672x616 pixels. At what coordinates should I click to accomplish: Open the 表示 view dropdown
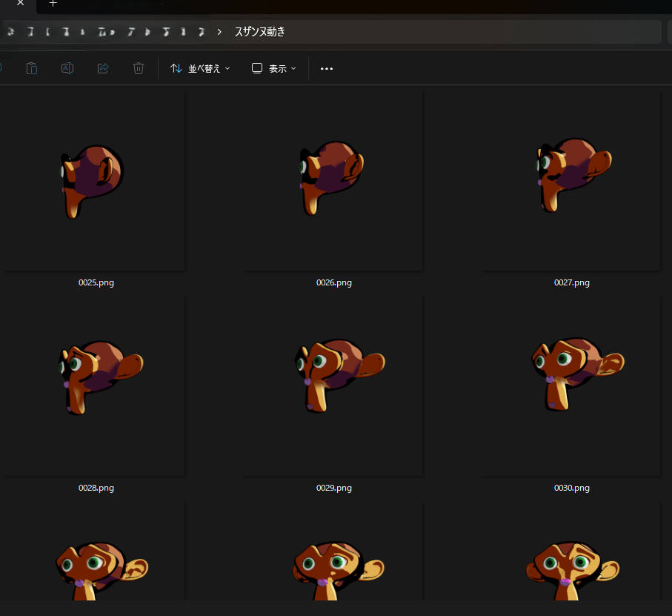pyautogui.click(x=273, y=68)
